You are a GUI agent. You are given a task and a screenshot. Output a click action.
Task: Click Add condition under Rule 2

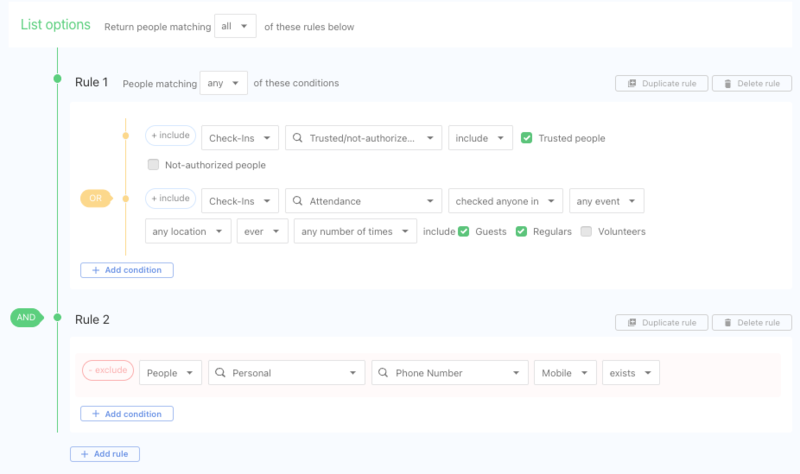coord(127,413)
